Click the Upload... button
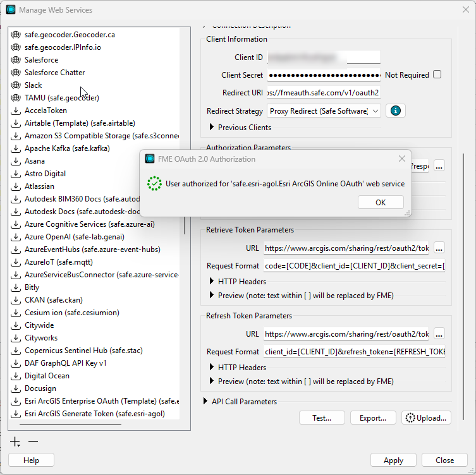Viewport: 476px width, 475px height. tap(426, 418)
